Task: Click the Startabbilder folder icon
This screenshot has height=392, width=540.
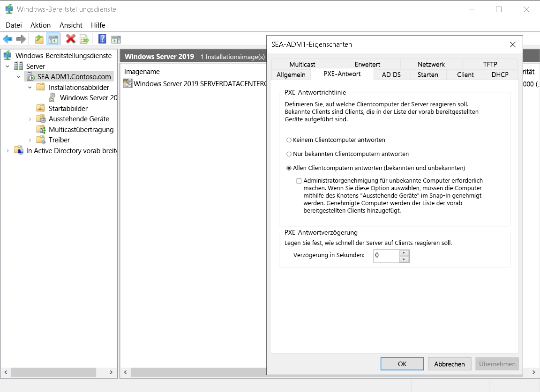Action: point(41,108)
